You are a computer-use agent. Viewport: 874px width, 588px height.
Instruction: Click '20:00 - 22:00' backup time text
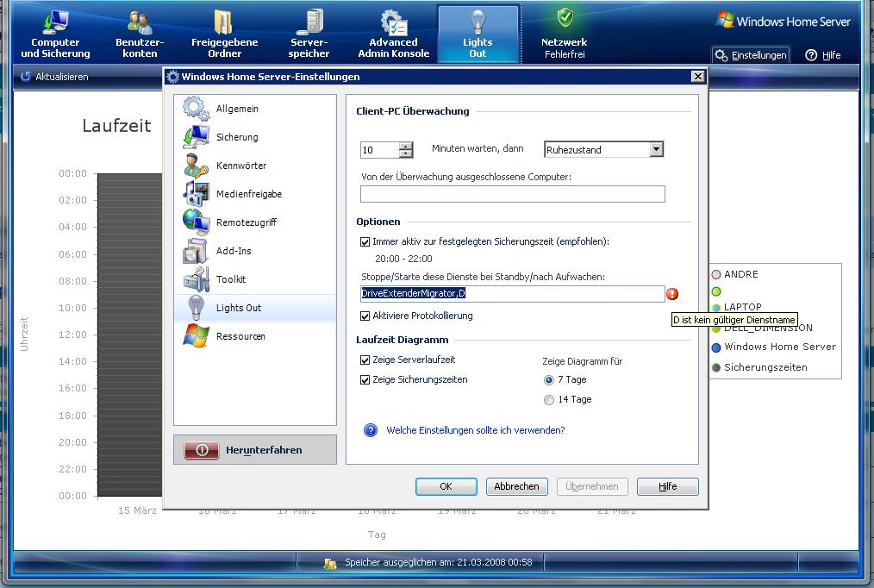tap(403, 260)
